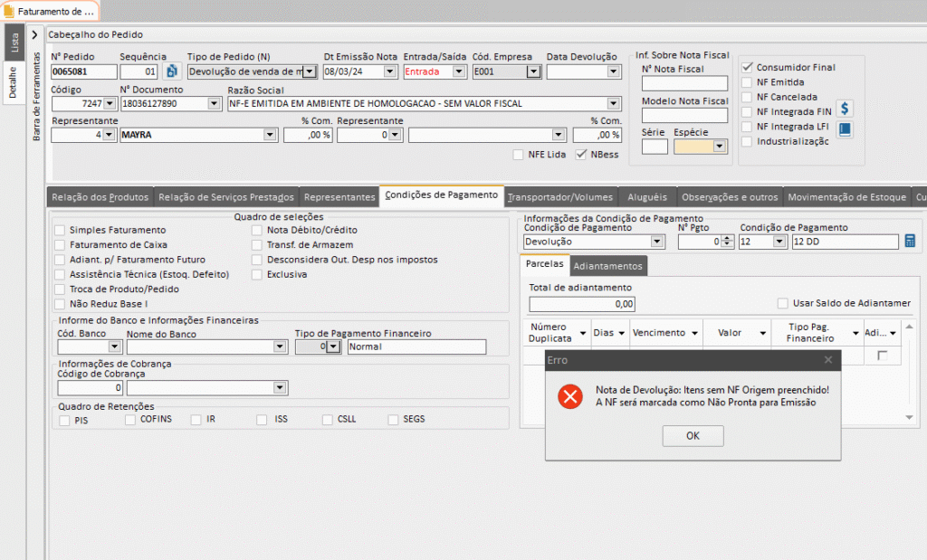Open the Nome do Banco dropdown
Viewport: 927px width, 560px height.
pos(281,346)
